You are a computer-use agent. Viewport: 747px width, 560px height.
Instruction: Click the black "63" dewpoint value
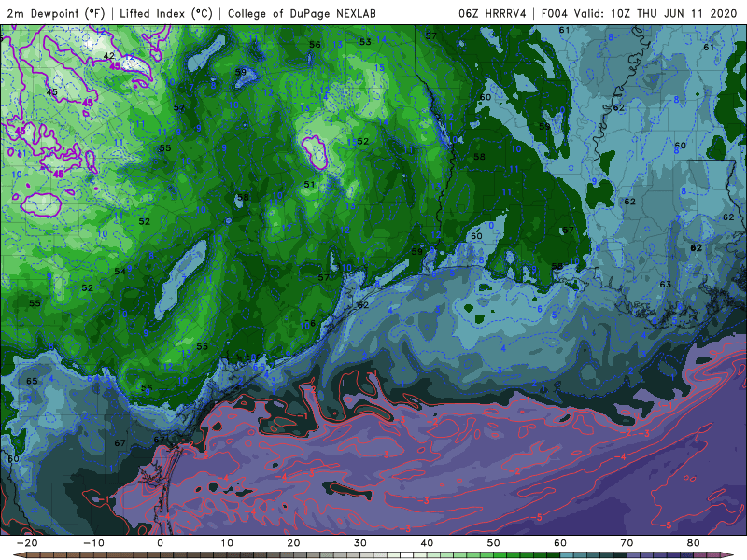(x=666, y=285)
